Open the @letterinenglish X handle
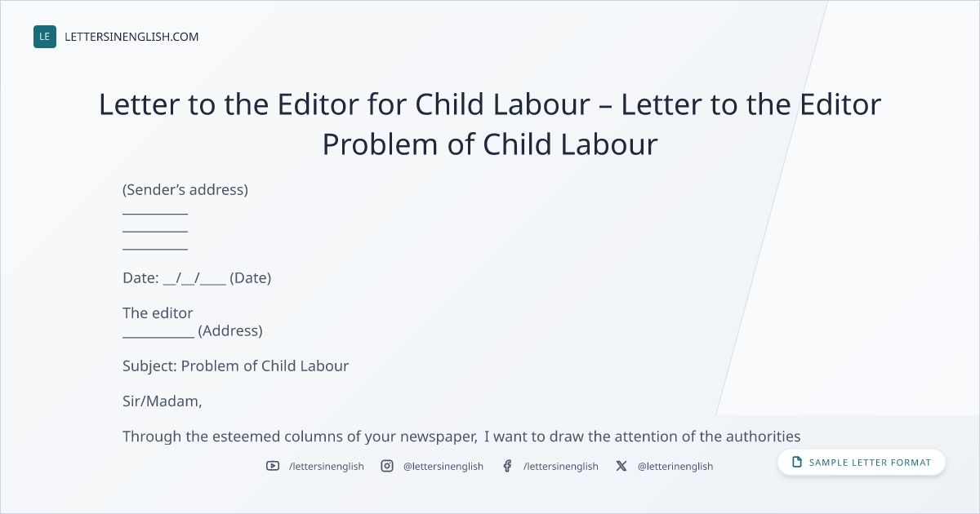The width and height of the screenshot is (980, 514). (x=675, y=466)
